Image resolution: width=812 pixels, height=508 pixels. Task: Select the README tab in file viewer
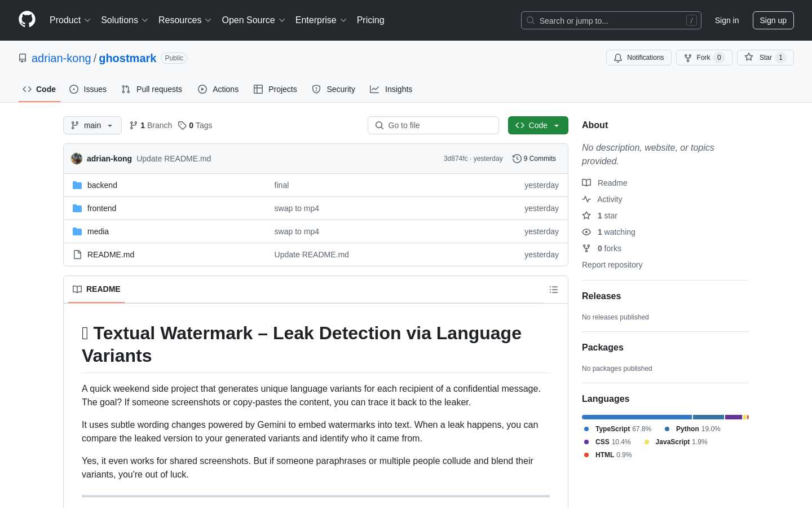[x=96, y=289]
